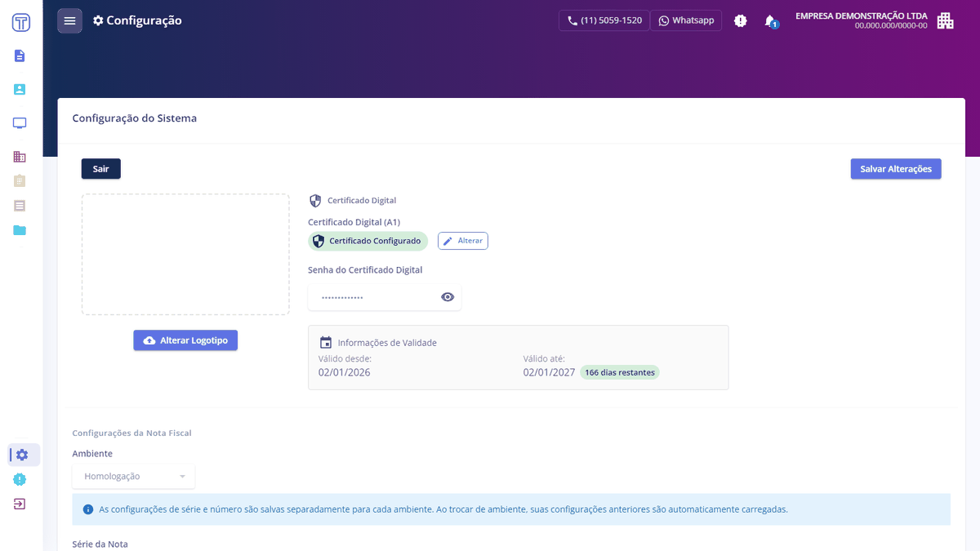Image resolution: width=980 pixels, height=551 pixels.
Task: Click the Sair button
Action: point(101,169)
